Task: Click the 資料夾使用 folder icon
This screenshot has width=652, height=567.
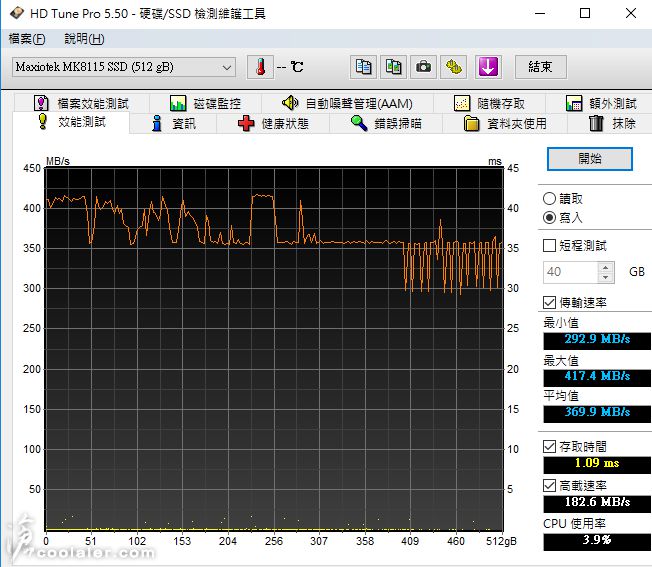Action: tap(472, 123)
